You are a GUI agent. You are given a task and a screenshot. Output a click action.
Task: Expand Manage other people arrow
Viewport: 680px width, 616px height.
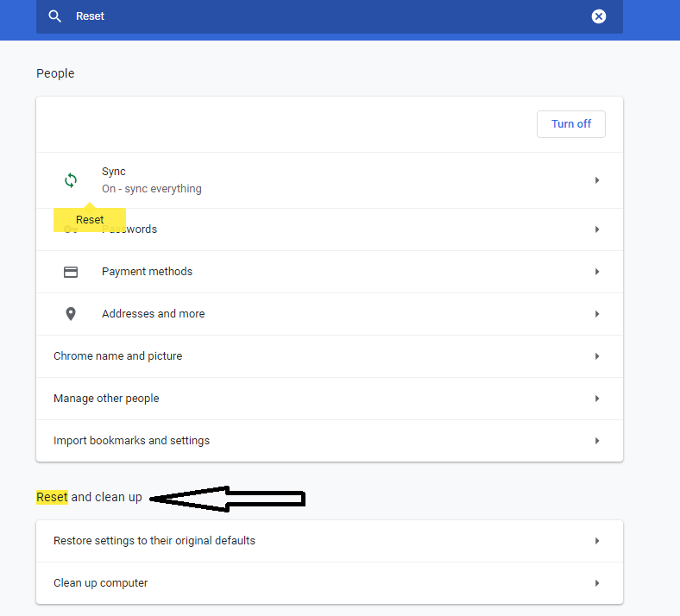coord(596,399)
